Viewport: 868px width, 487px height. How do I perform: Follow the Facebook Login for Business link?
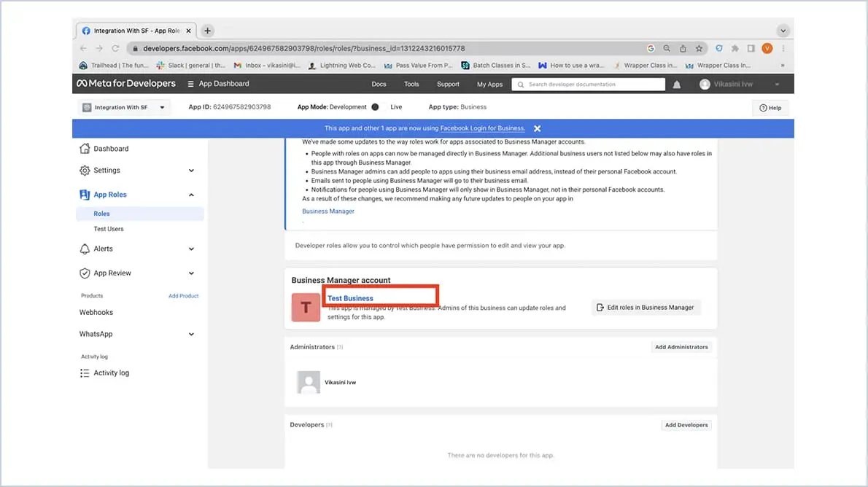click(x=482, y=128)
